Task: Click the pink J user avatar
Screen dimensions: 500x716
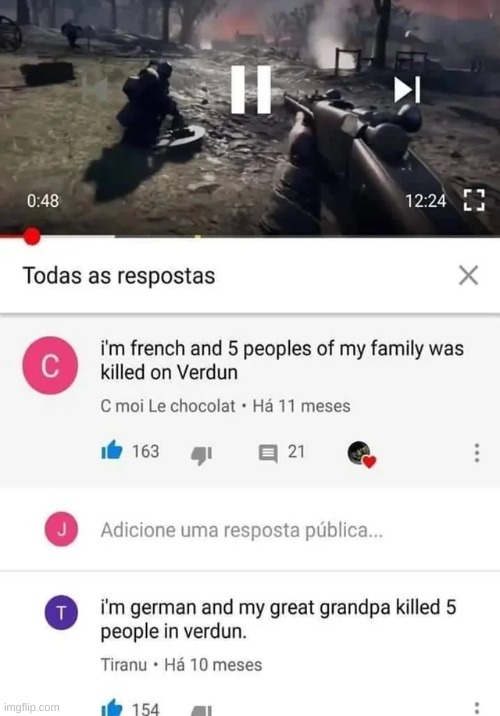Action: pyautogui.click(x=61, y=530)
